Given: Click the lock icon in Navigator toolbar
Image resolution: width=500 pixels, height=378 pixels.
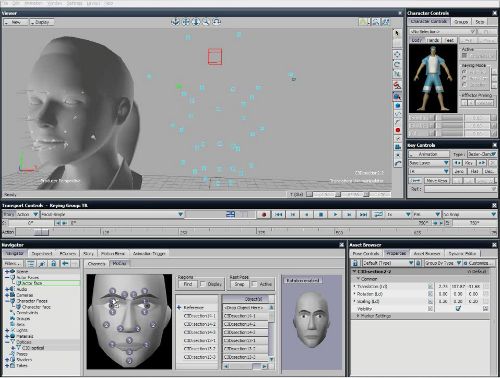Looking at the screenshot, I should pyautogui.click(x=54, y=264).
